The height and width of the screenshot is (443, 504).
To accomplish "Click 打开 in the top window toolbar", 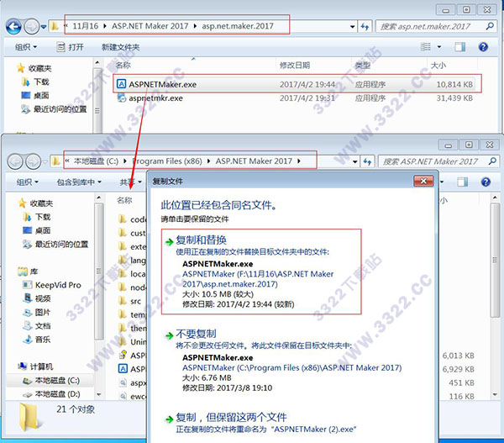I will [x=70, y=47].
